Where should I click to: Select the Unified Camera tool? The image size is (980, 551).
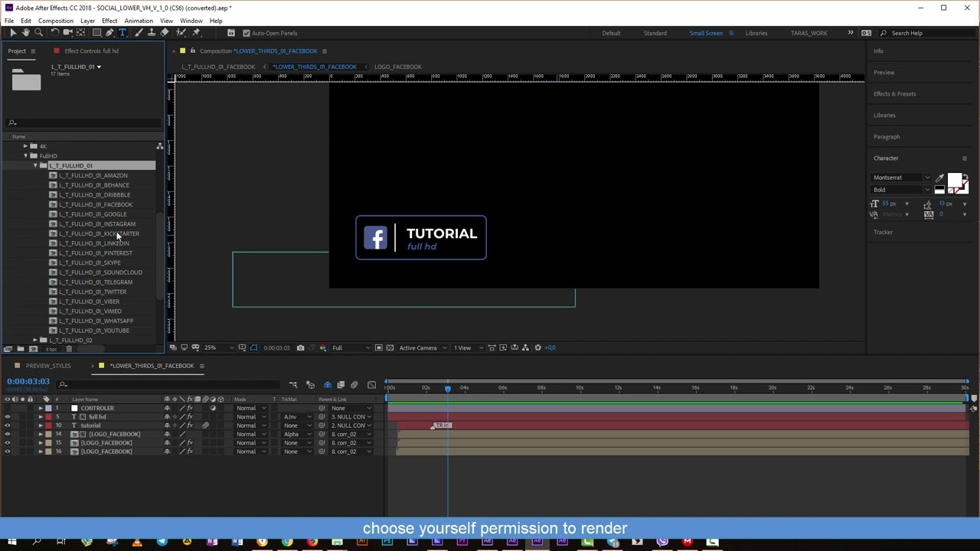(x=68, y=33)
